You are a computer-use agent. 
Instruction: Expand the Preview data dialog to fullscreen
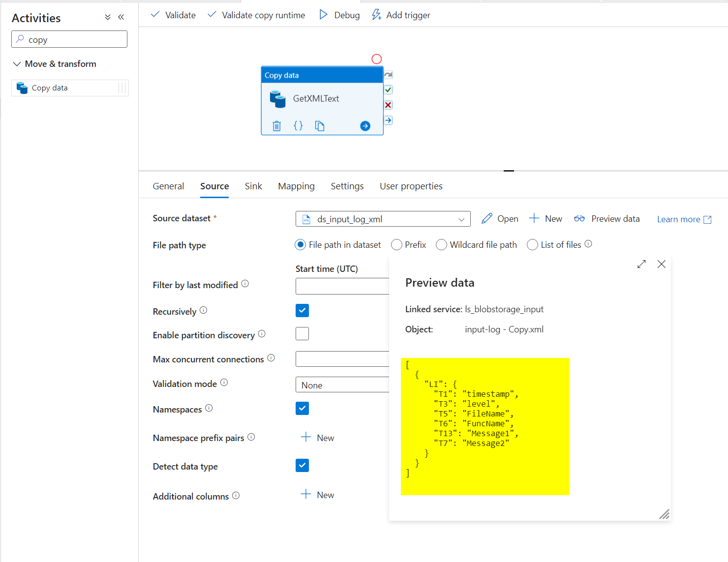[x=641, y=264]
